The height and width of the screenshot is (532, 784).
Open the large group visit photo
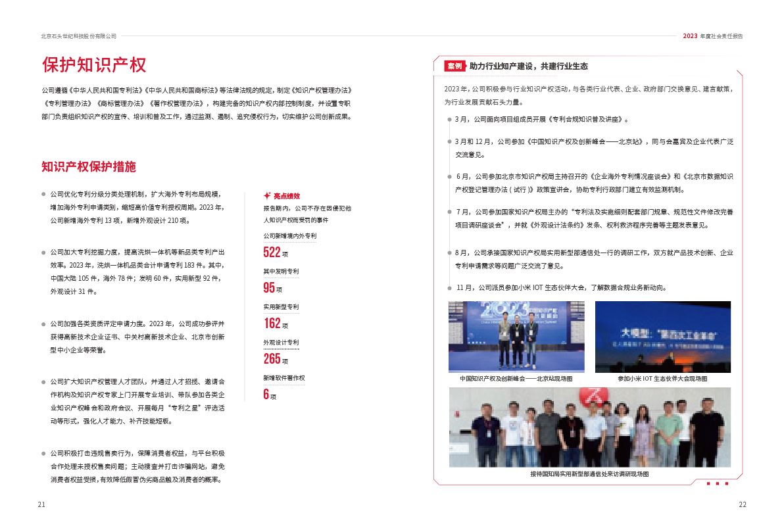coord(589,427)
